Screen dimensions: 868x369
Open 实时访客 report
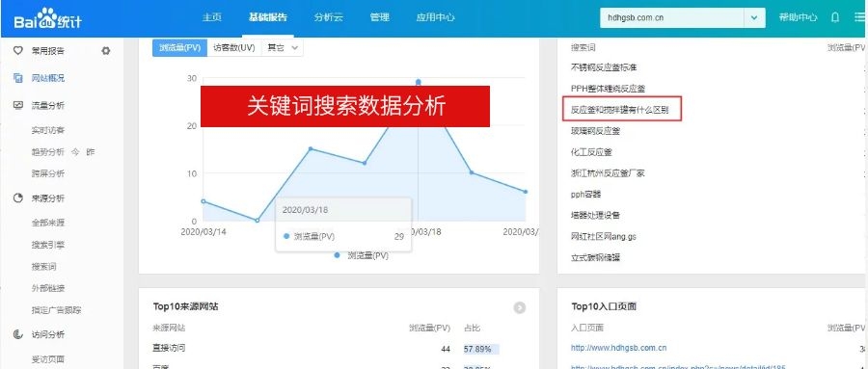click(47, 130)
